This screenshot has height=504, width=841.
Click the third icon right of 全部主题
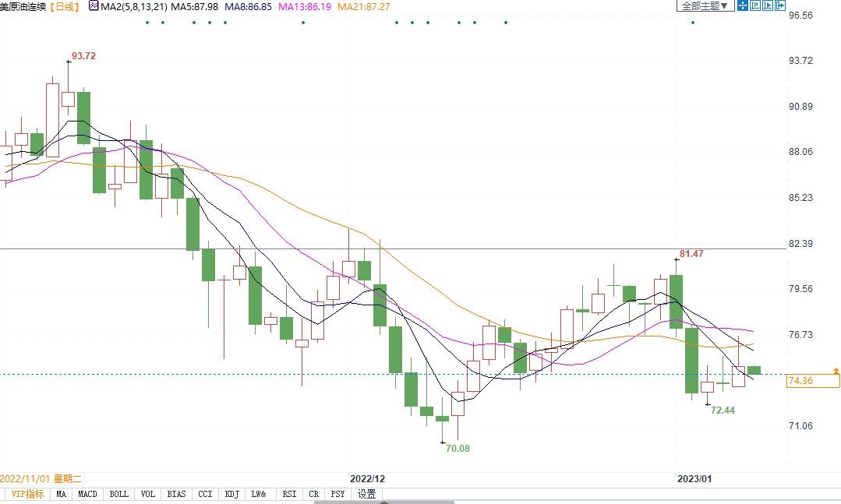tap(768, 5)
